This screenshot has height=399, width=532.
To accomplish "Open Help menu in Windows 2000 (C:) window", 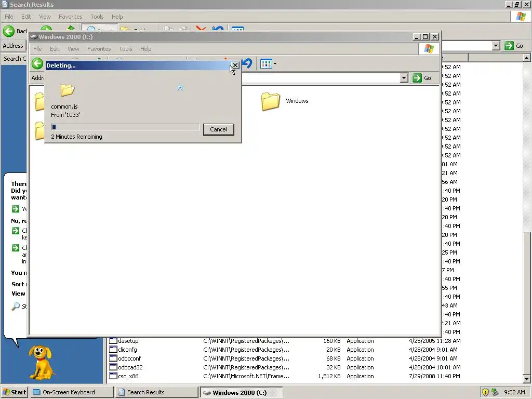I will tap(145, 49).
